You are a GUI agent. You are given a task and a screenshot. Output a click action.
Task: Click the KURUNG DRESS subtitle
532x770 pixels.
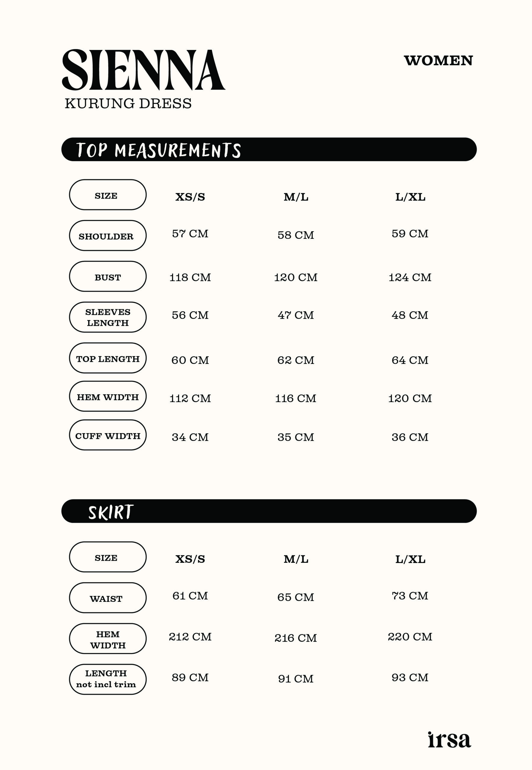(x=128, y=104)
